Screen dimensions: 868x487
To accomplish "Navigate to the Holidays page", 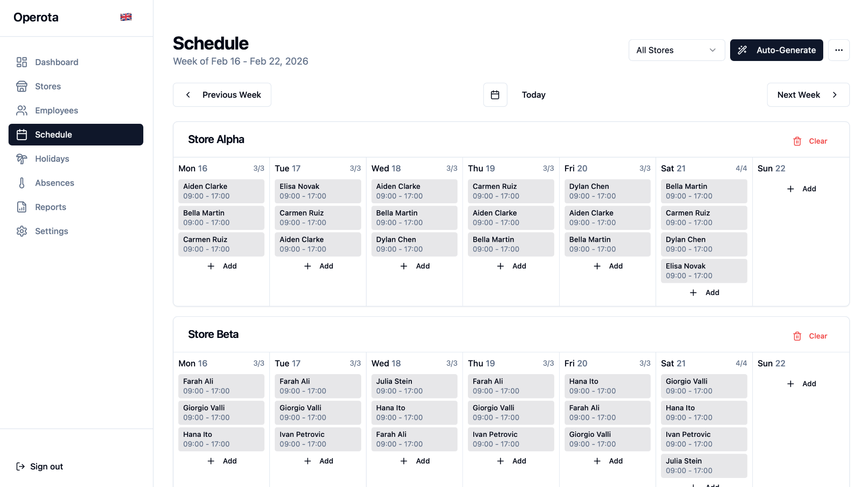I will [52, 159].
